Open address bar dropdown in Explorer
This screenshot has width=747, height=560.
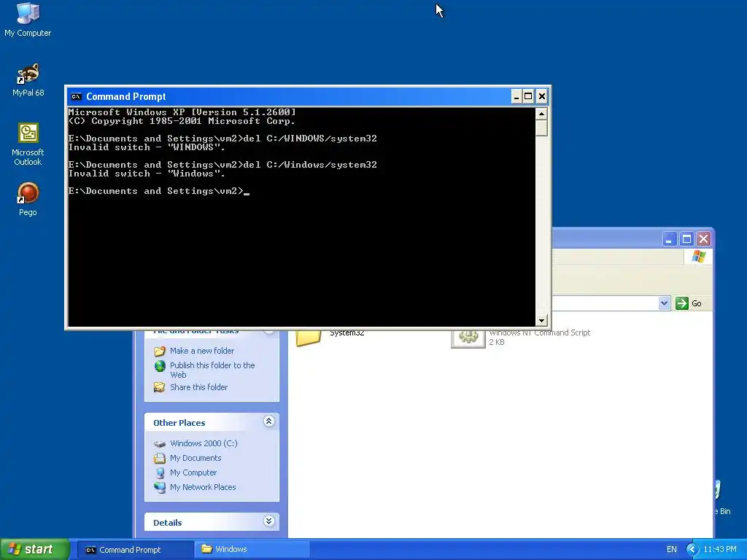click(x=664, y=303)
